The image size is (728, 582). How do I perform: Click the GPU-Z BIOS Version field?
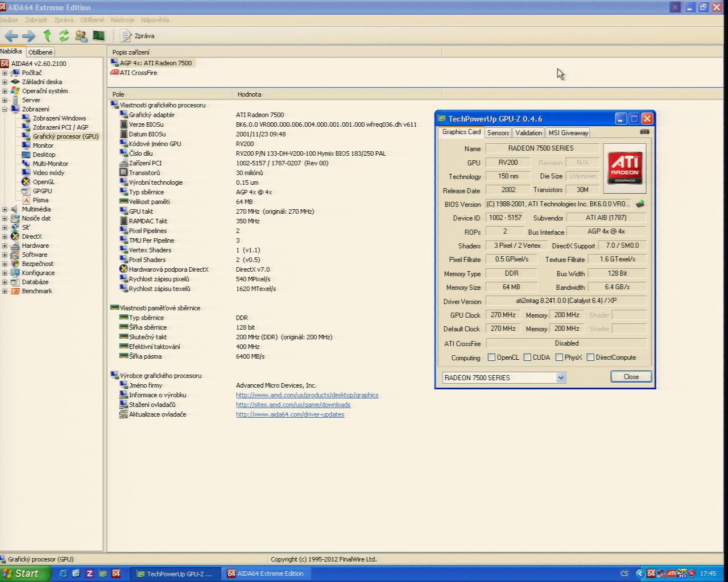pos(559,204)
